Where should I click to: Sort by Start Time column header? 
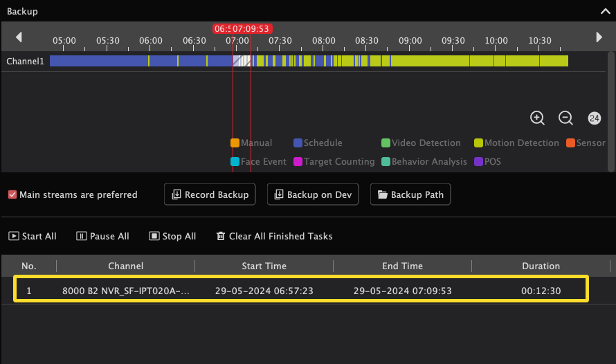[264, 266]
